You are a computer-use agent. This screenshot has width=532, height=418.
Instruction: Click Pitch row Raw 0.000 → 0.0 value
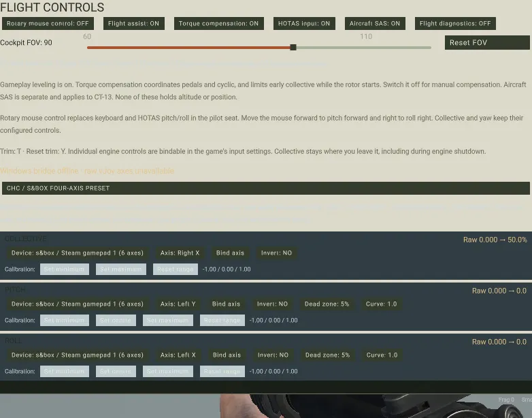(x=499, y=291)
